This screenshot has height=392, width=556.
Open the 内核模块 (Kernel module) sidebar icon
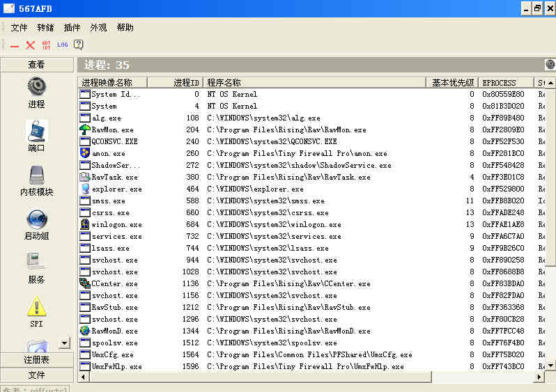pos(37,175)
